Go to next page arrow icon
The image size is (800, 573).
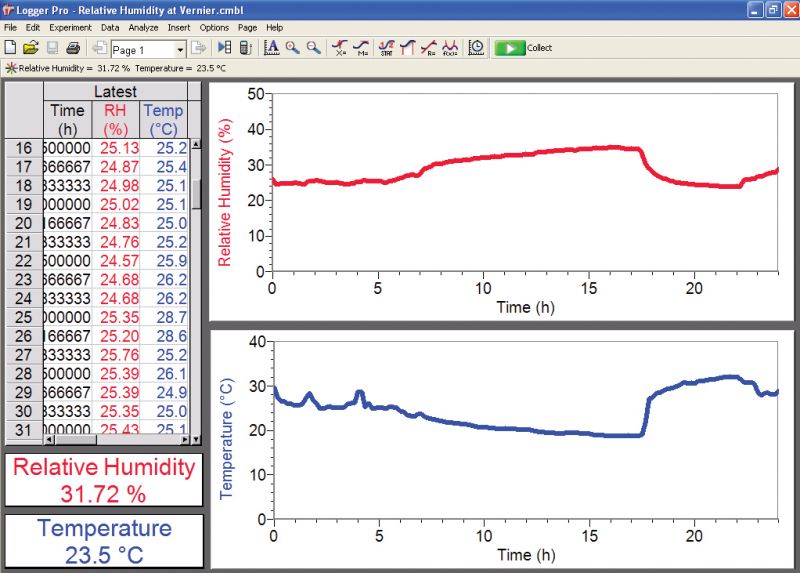pyautogui.click(x=198, y=48)
